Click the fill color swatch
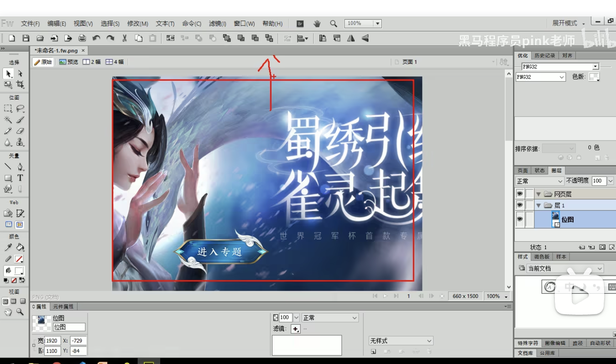616x364 pixels. 19,270
